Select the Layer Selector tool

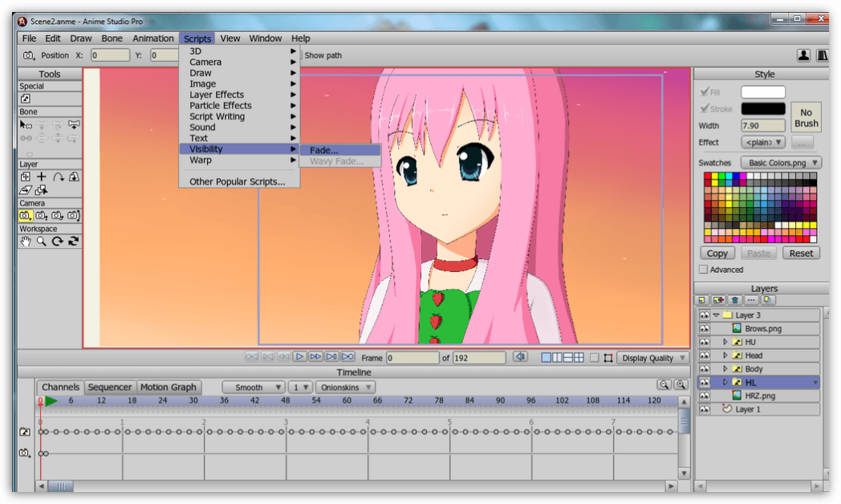pyautogui.click(x=41, y=190)
